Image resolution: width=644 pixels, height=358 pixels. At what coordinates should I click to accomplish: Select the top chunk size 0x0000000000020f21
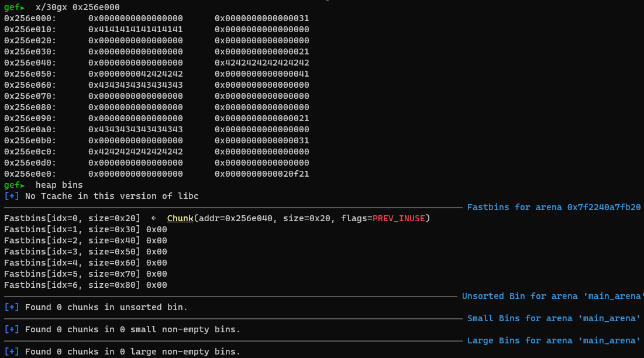pos(262,174)
